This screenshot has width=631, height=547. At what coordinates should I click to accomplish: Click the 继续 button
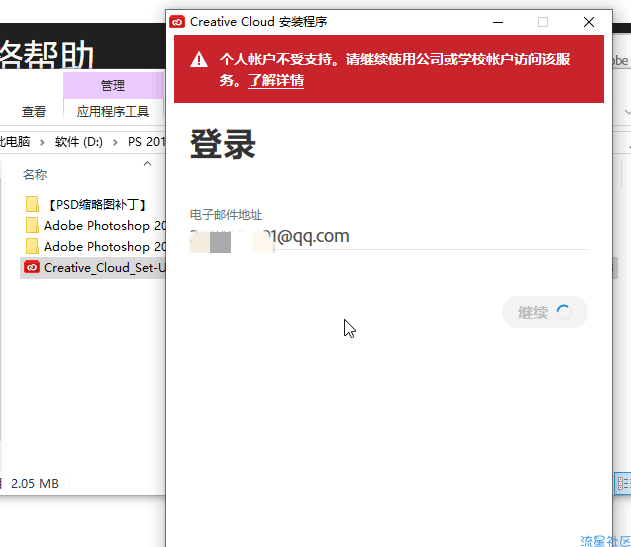coord(545,312)
